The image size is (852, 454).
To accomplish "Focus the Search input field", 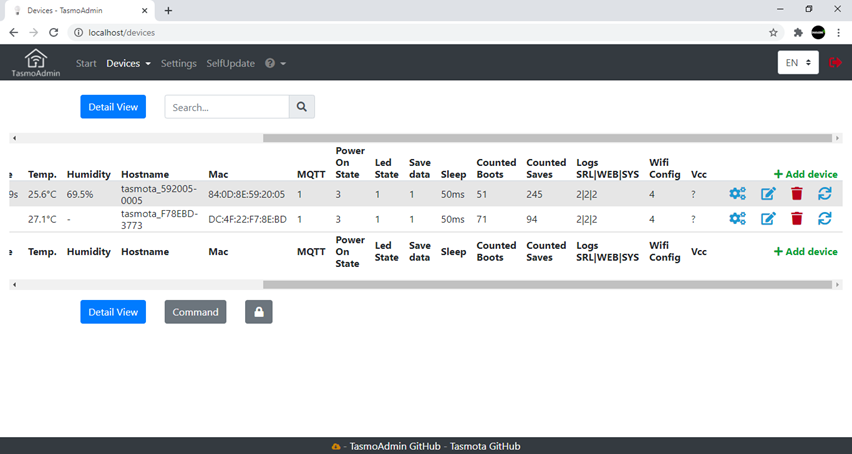I will click(227, 107).
